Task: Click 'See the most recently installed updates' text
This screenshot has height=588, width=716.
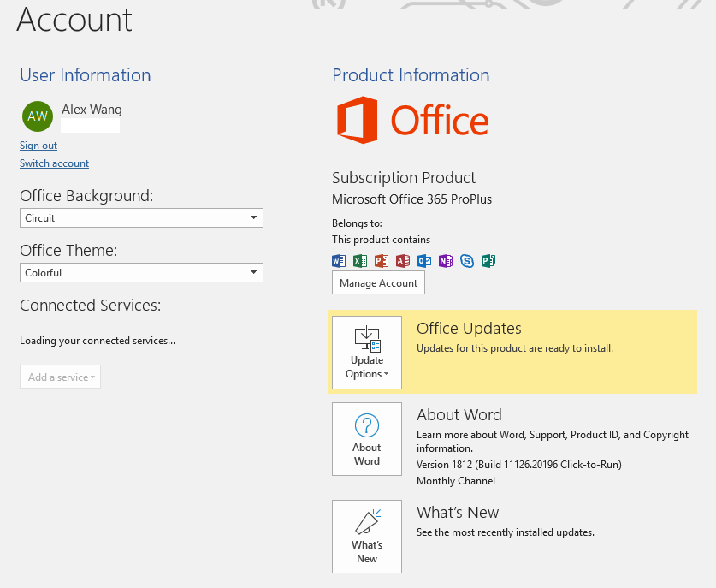Action: (x=506, y=532)
